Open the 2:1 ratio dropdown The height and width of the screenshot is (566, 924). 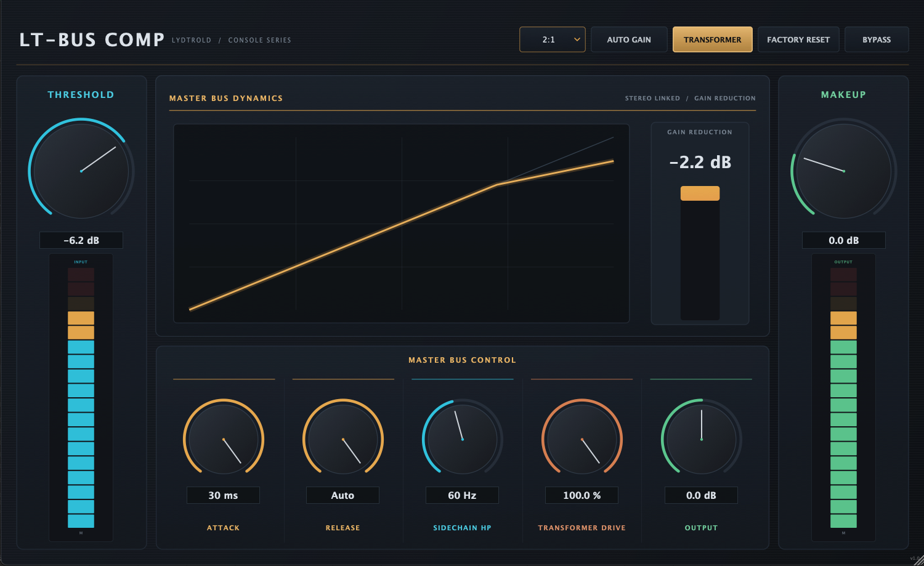point(553,39)
